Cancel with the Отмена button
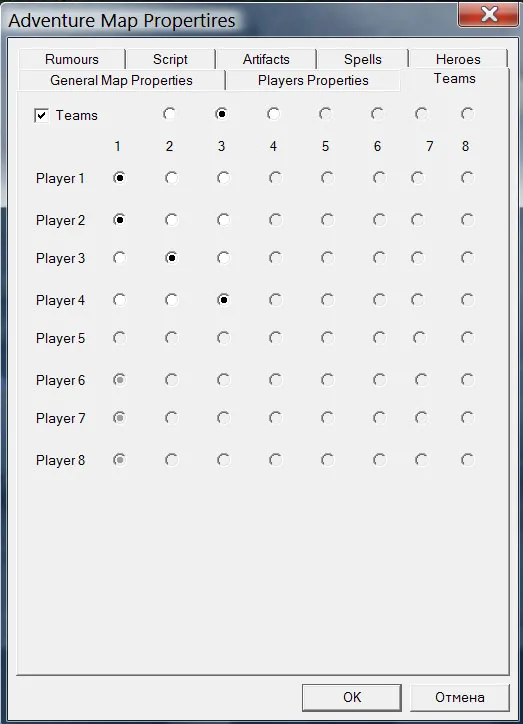Screen dimensions: 523x724 [x=460, y=697]
